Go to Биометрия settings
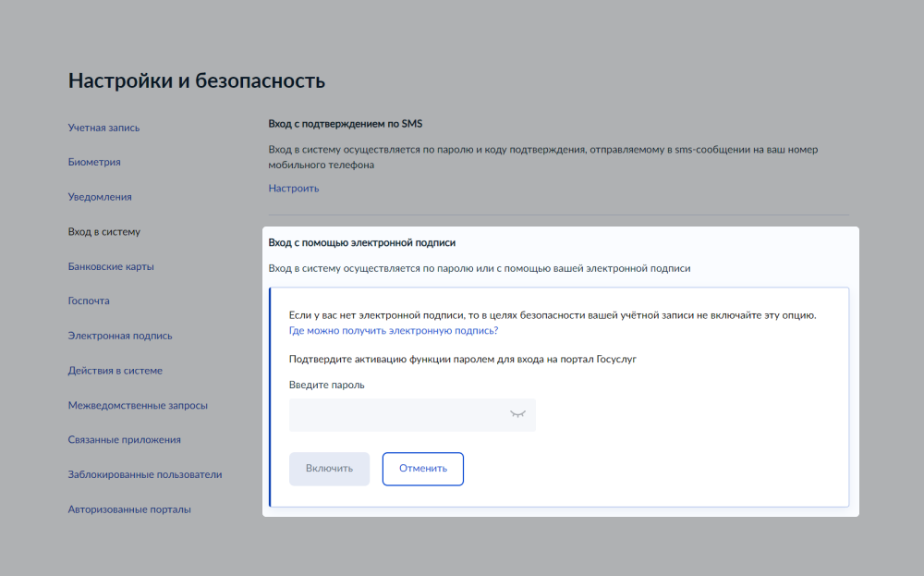The height and width of the screenshot is (576, 924). [x=94, y=162]
